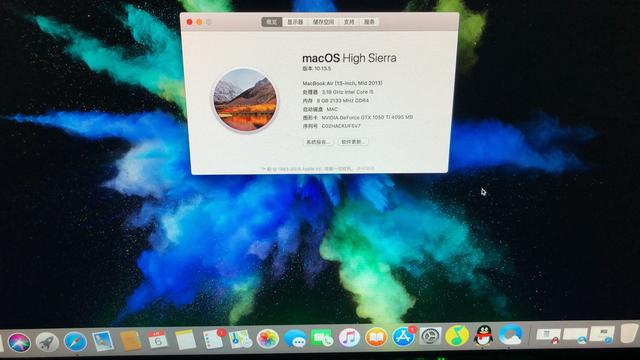Open Calendar from the Dock
Viewport: 640px width, 360px height.
pyautogui.click(x=158, y=340)
